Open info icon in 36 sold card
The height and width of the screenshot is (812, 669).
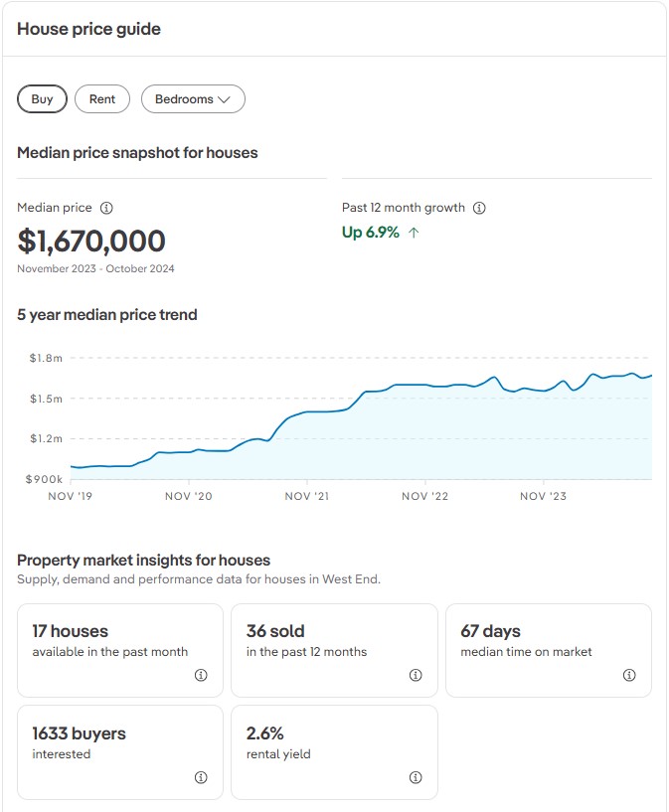point(416,675)
